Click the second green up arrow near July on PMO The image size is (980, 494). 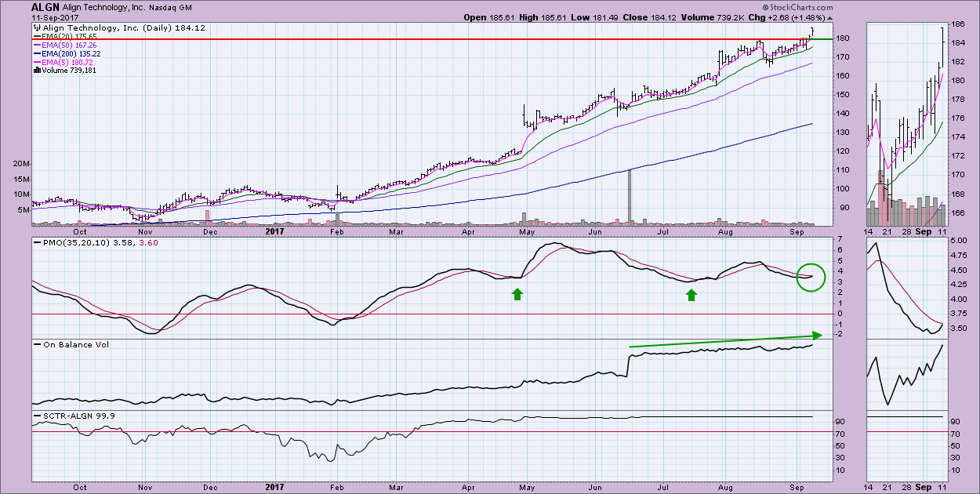(691, 294)
